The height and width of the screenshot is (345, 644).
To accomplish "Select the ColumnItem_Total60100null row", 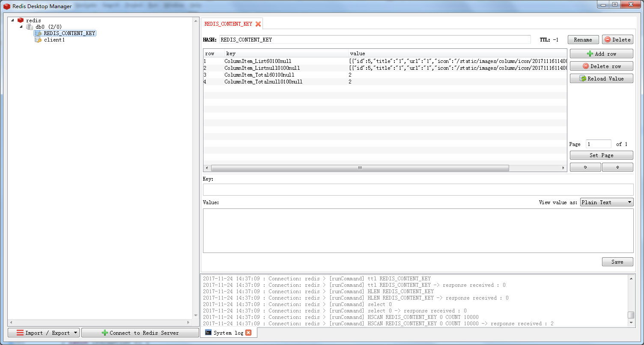I will pos(259,75).
